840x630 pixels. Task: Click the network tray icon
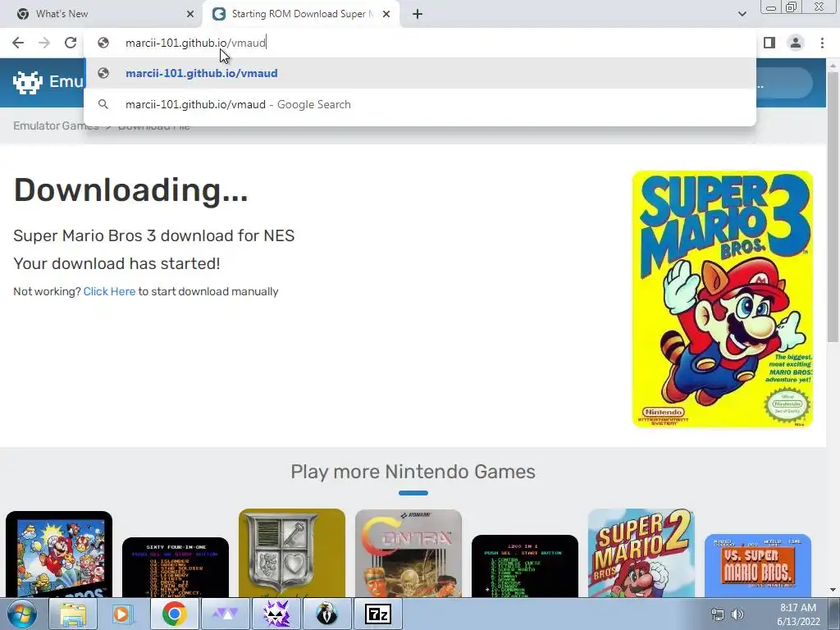[x=717, y=614]
